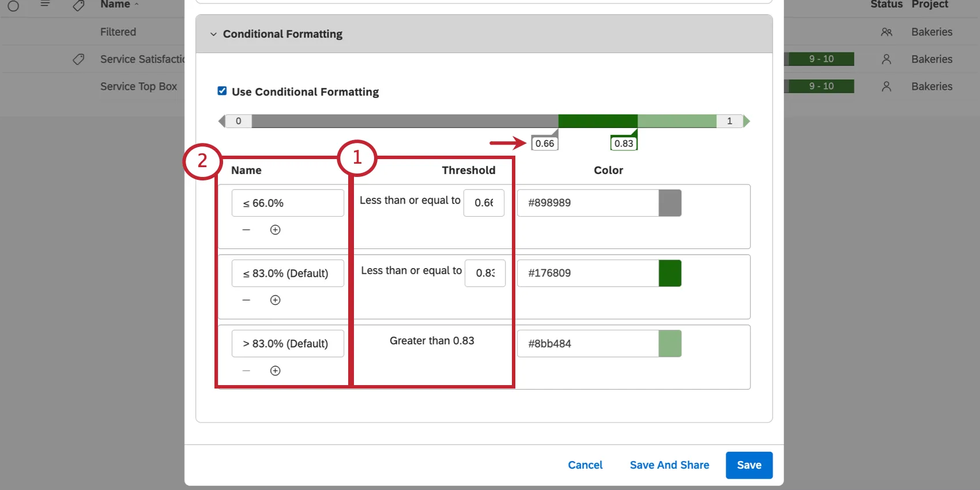Open the dark green #176809 color swatch

tap(669, 273)
